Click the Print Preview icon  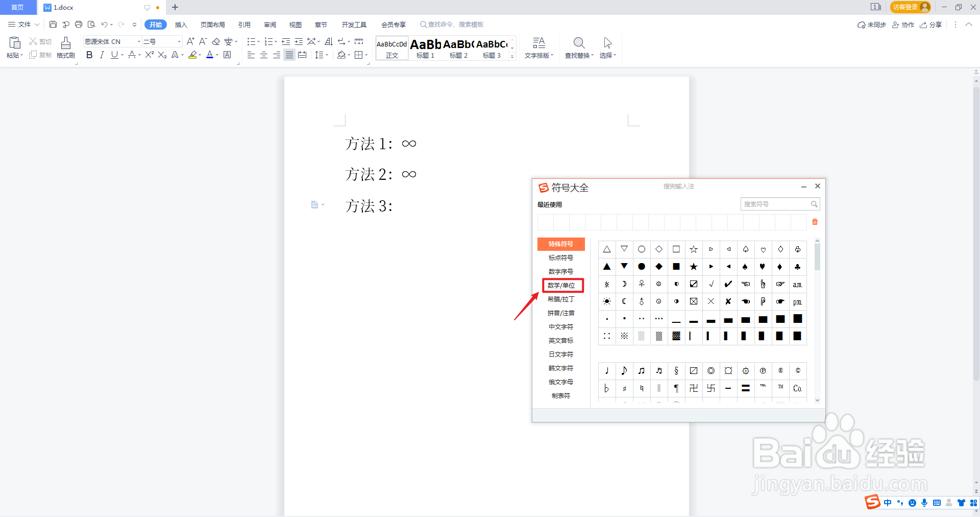click(x=91, y=25)
